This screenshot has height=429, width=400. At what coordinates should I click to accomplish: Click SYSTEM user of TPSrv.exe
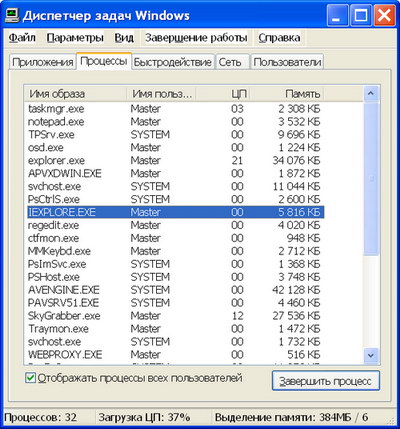click(150, 135)
